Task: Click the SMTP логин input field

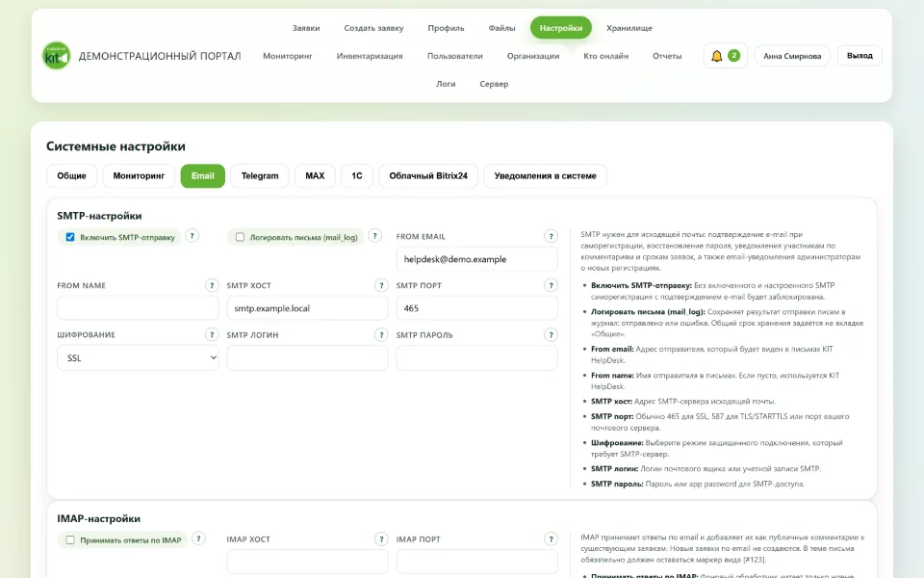Action: coord(308,358)
